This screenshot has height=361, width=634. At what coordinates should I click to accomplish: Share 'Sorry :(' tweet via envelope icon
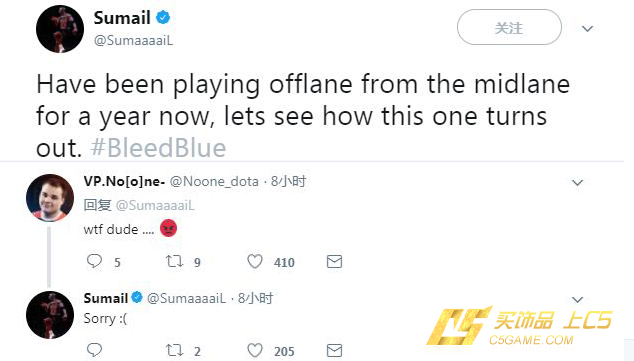[334, 350]
